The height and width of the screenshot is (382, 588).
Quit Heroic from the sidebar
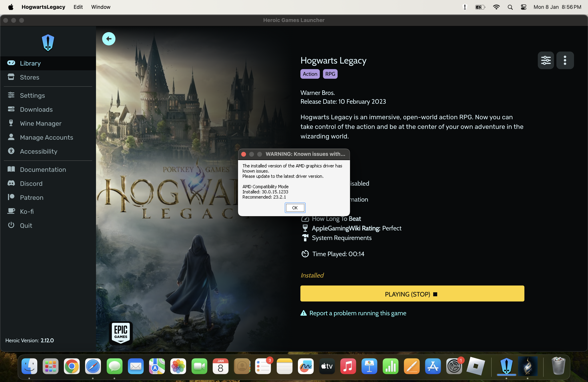(x=48, y=225)
